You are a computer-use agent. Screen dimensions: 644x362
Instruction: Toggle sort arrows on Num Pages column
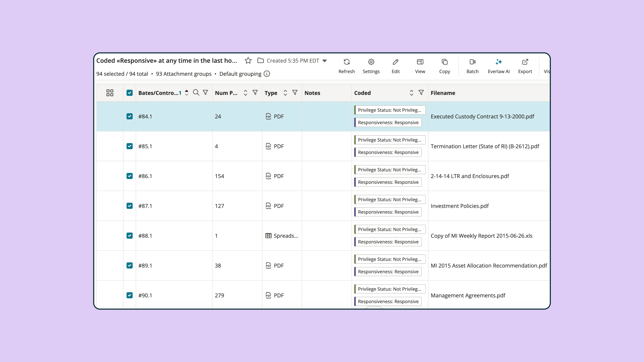(x=246, y=93)
